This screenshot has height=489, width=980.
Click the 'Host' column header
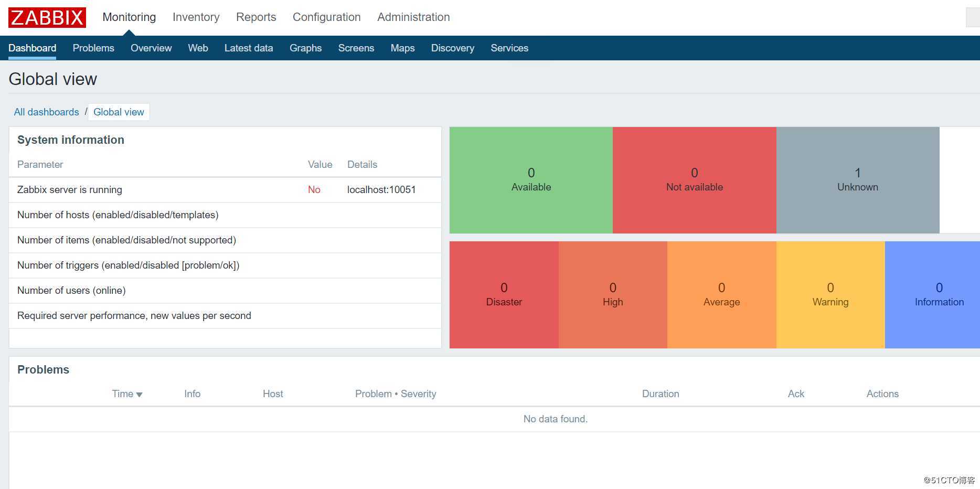(x=273, y=394)
